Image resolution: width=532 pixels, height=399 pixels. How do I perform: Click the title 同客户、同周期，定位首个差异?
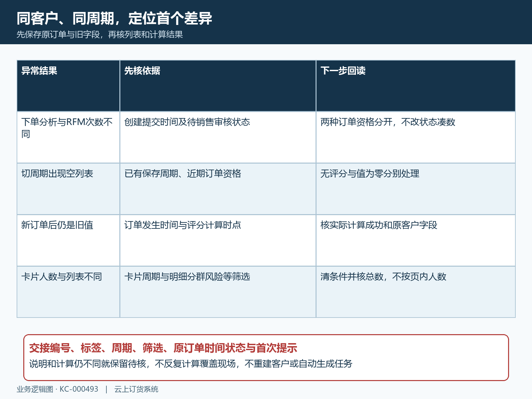pyautogui.click(x=114, y=18)
